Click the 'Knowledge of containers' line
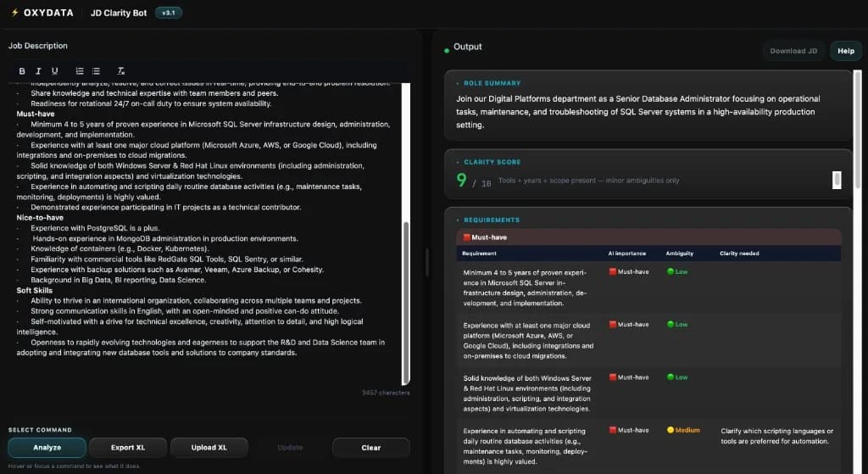This screenshot has width=868, height=474. tap(120, 248)
